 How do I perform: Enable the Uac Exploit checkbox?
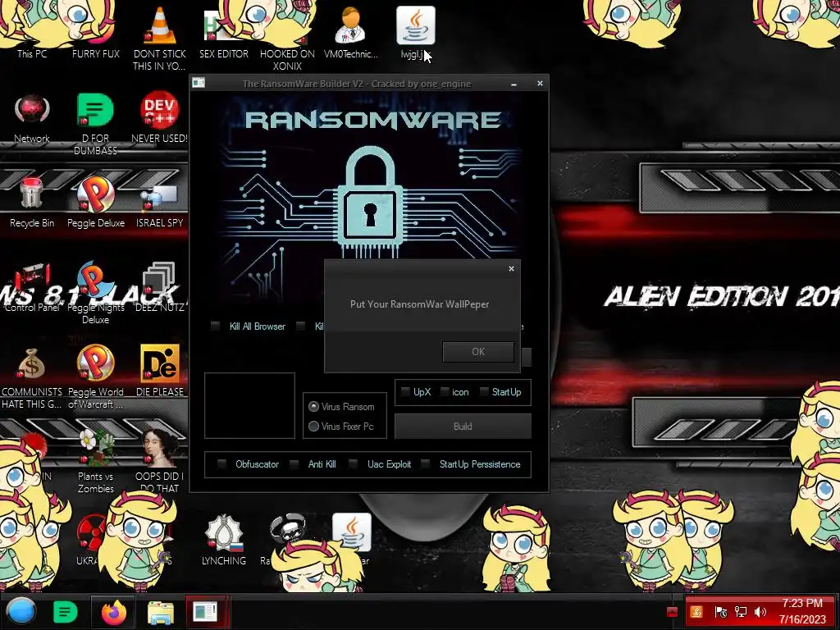pyautogui.click(x=353, y=464)
